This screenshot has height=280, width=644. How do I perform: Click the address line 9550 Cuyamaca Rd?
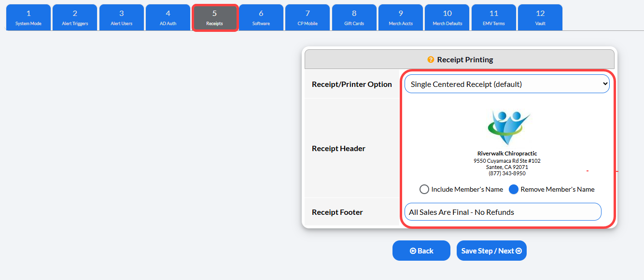507,161
